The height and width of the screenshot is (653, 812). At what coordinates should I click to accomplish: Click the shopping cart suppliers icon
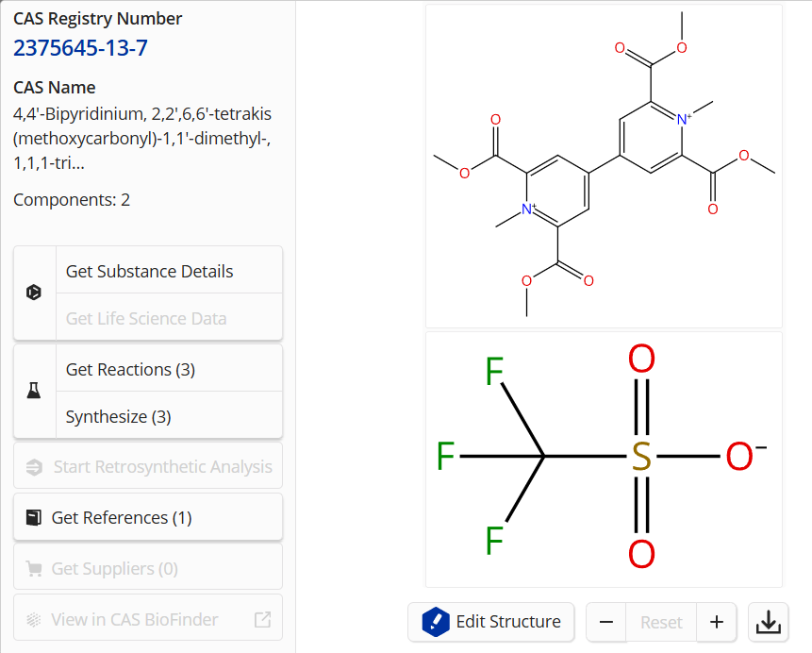click(34, 569)
